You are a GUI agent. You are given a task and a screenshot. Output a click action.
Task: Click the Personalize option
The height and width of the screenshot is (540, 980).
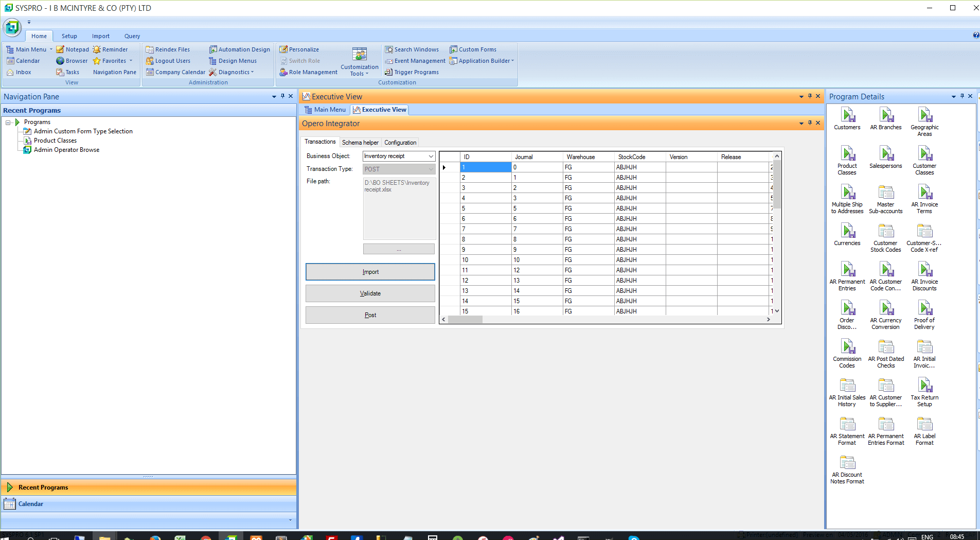299,49
